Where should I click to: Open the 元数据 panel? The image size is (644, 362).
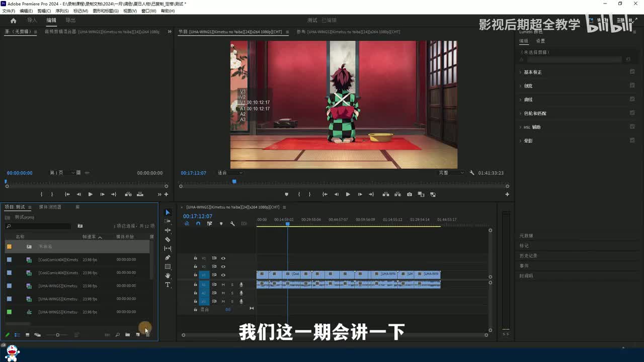coord(526,236)
